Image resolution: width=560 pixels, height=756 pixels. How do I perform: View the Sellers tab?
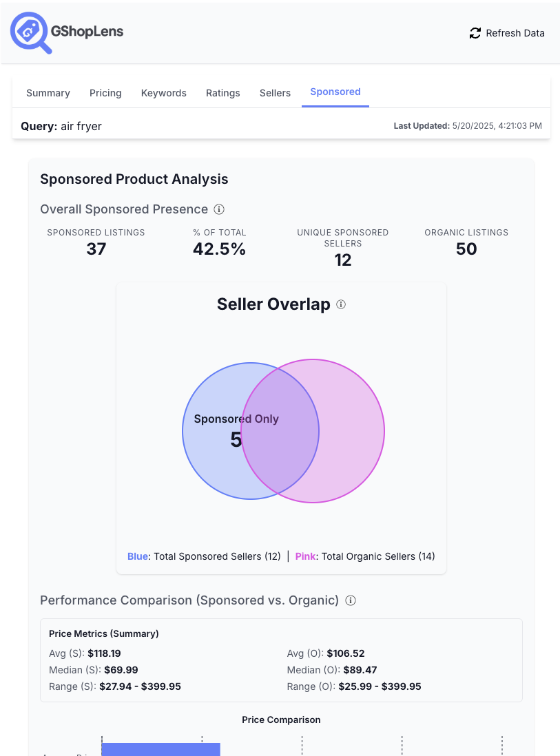[x=275, y=93]
